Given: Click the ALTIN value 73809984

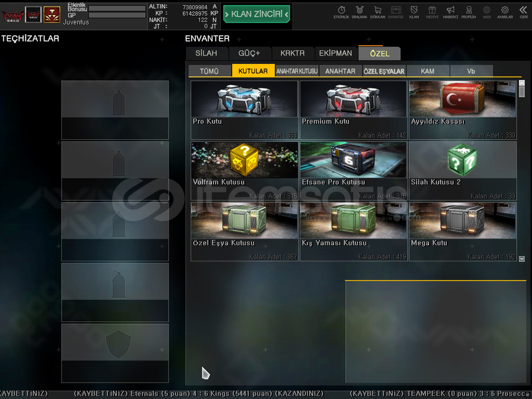Looking at the screenshot, I should tap(195, 7).
